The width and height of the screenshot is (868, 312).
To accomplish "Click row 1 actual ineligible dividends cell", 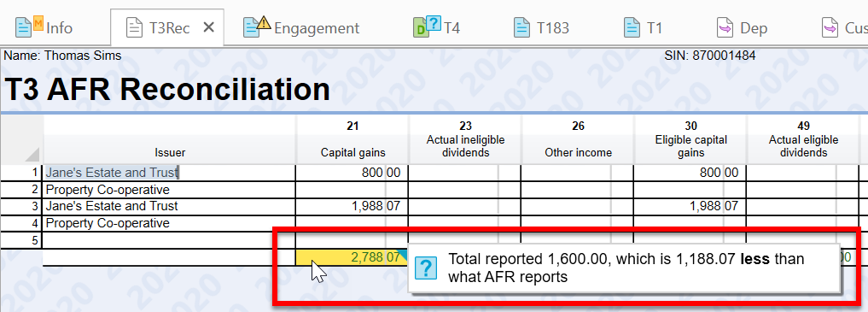I will (465, 173).
